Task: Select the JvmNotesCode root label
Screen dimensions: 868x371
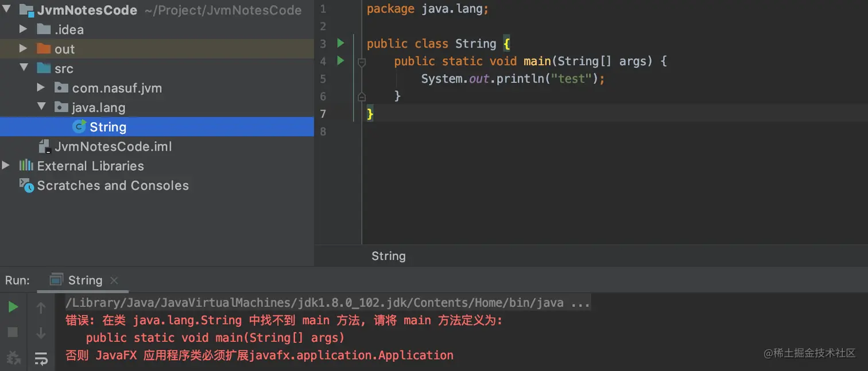Action: [x=87, y=10]
